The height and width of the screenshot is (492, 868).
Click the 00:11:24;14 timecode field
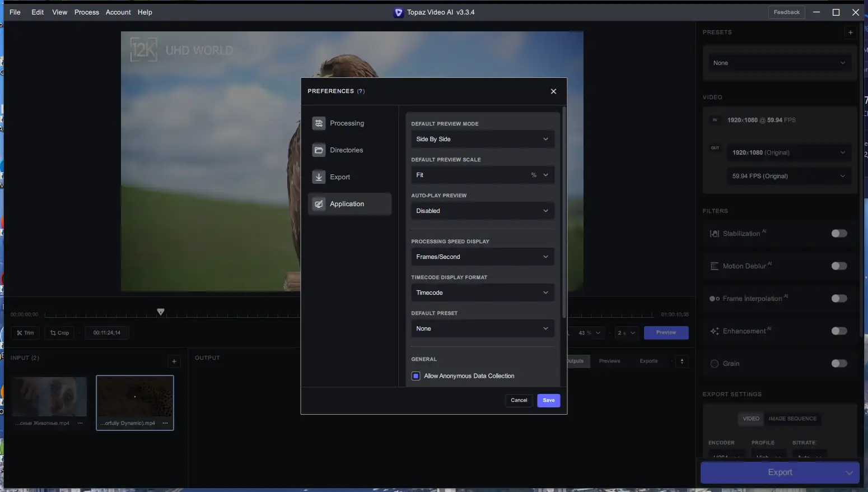click(x=107, y=333)
